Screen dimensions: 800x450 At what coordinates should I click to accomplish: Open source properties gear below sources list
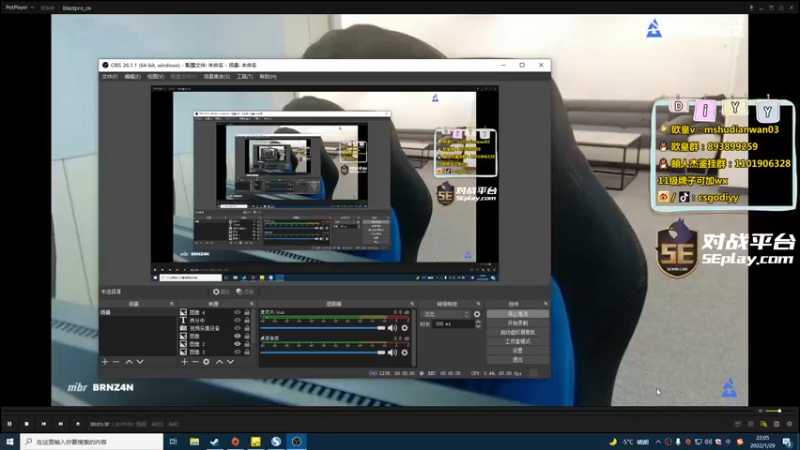point(206,362)
